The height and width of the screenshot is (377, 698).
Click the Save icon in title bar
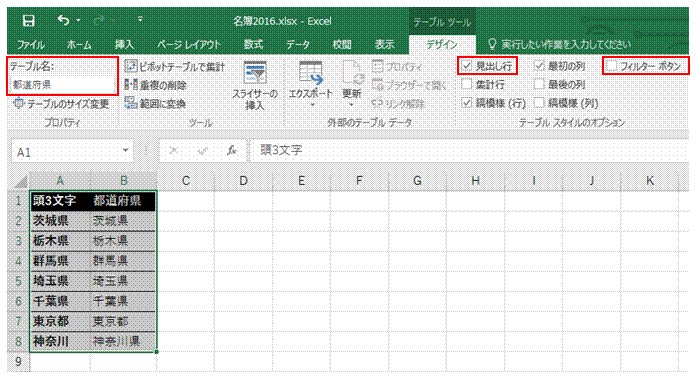point(28,20)
